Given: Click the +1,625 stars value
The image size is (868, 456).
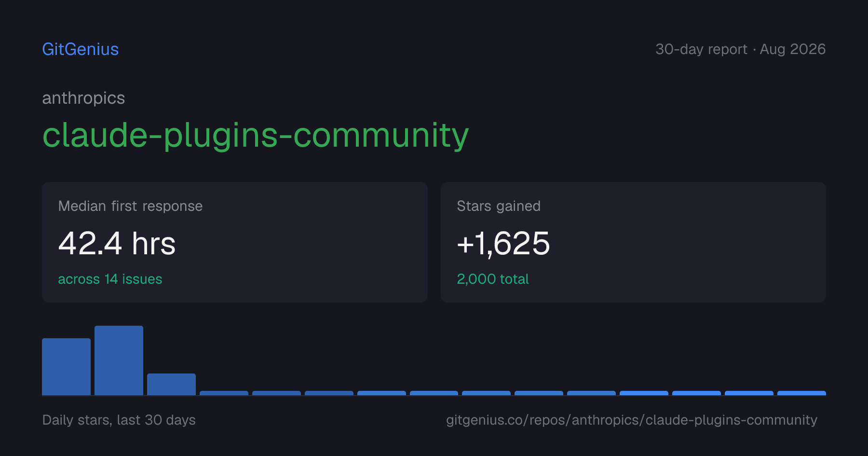Looking at the screenshot, I should click(503, 243).
